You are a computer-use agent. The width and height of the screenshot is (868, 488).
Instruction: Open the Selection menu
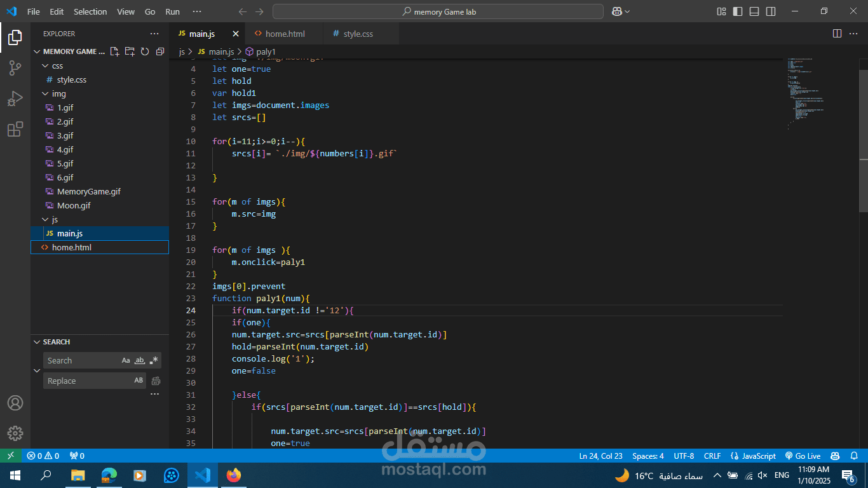[x=90, y=11]
